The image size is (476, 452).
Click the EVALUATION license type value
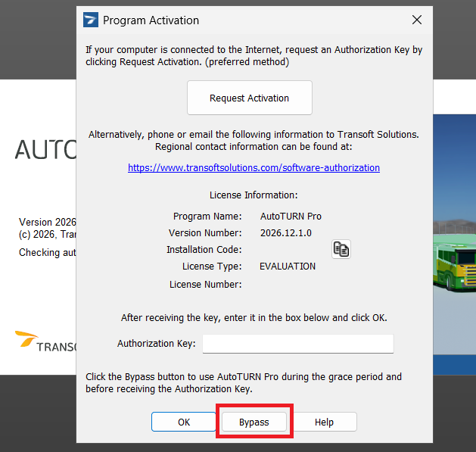(287, 267)
